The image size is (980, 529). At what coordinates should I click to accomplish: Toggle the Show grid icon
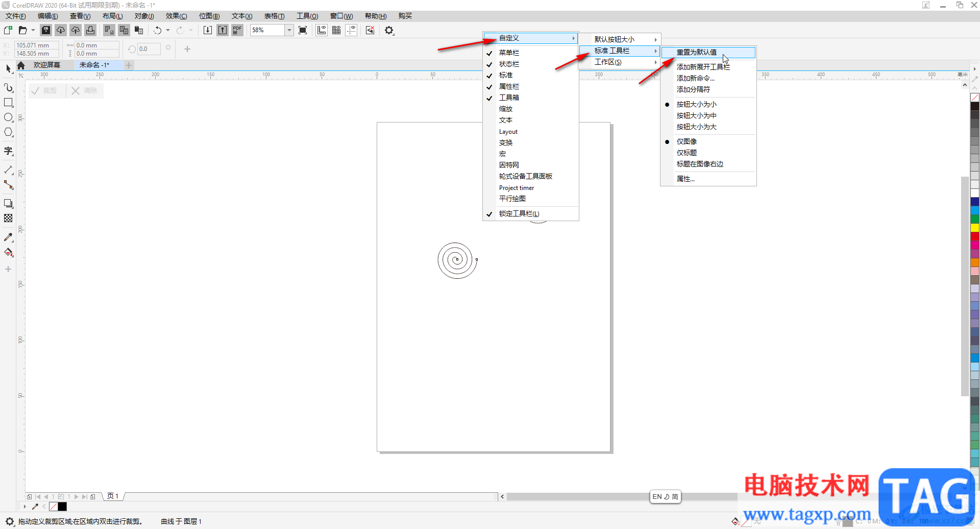click(x=336, y=30)
